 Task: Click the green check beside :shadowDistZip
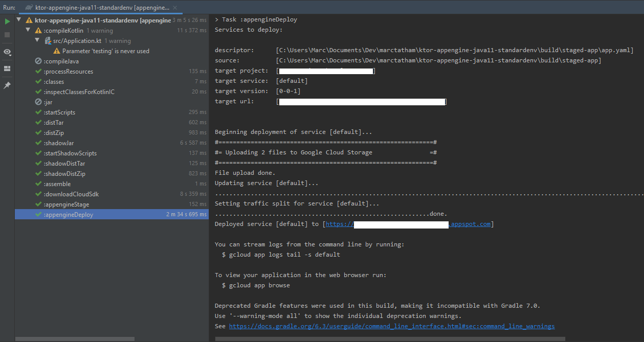pos(38,174)
